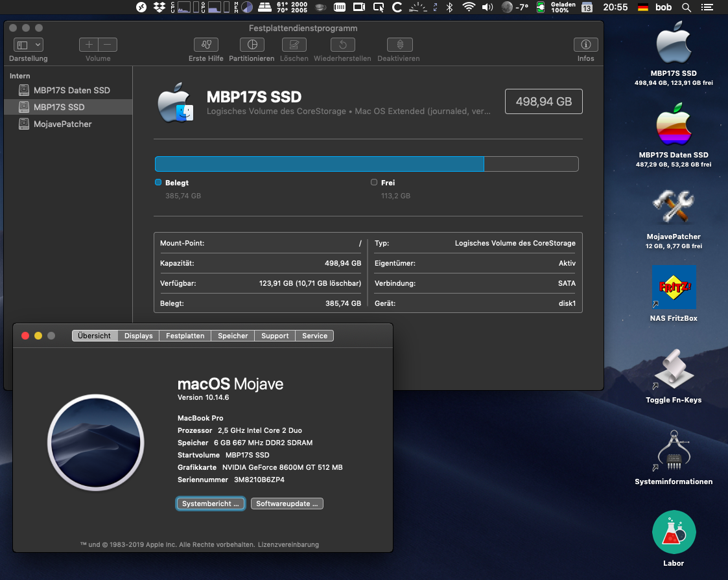Click the Frei legend swatch
This screenshot has height=580, width=728.
tap(374, 182)
